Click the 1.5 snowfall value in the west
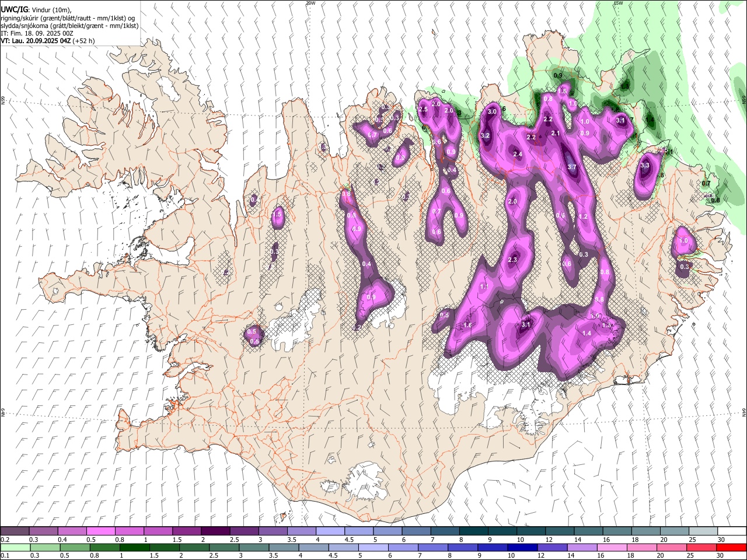The width and height of the screenshot is (747, 560). coord(277,215)
